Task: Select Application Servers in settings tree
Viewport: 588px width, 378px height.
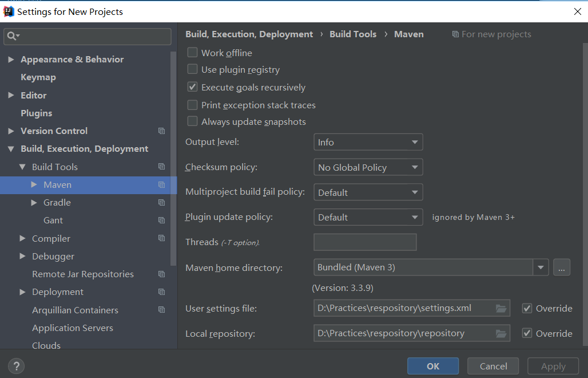Action: (x=73, y=328)
